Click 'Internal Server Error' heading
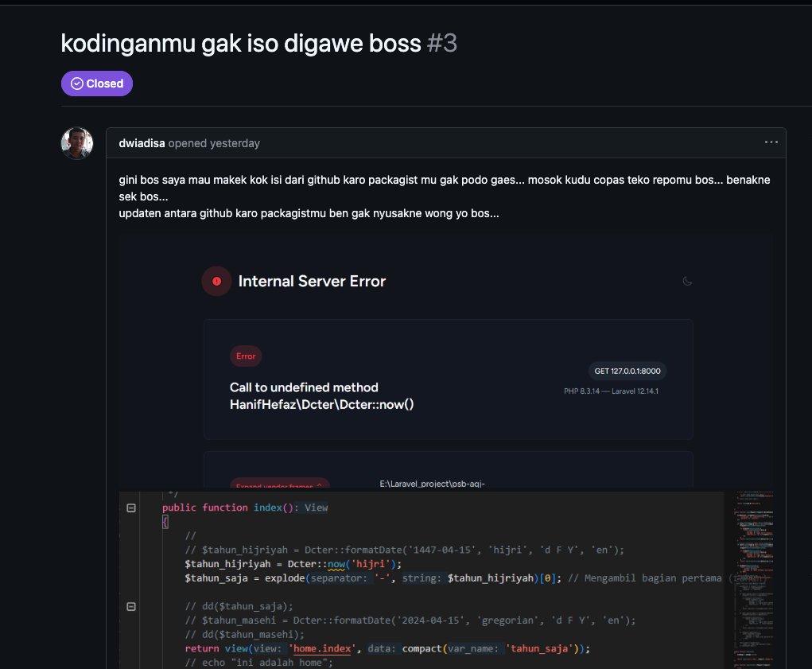 312,281
